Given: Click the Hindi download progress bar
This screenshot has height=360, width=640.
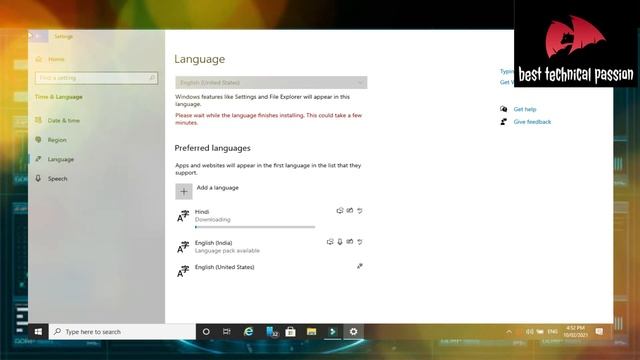Looking at the screenshot, I should pos(255,227).
